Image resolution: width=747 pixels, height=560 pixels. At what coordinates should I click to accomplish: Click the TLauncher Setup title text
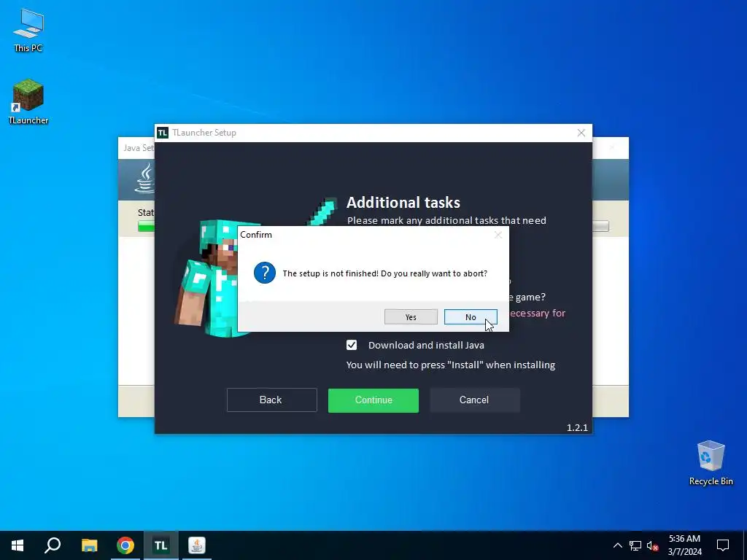click(x=204, y=133)
